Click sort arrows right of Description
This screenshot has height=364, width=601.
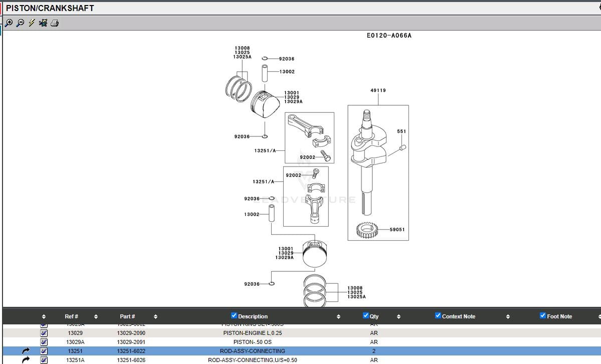tap(338, 316)
